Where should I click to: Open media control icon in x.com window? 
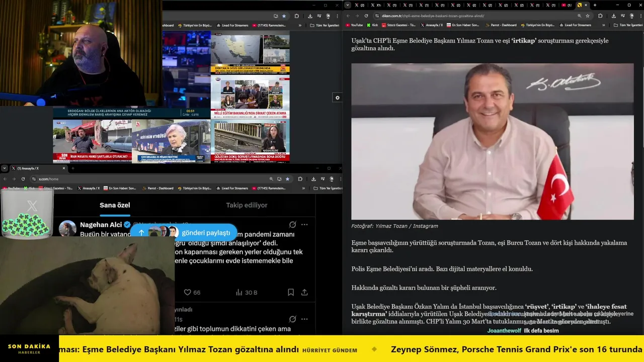click(323, 179)
